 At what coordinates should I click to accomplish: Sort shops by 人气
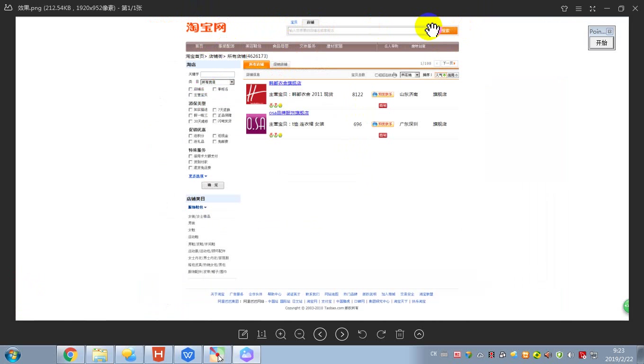pyautogui.click(x=441, y=75)
